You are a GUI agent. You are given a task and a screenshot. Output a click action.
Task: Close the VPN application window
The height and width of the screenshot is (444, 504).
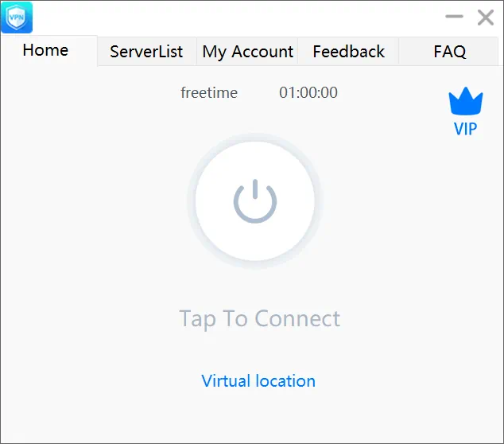coord(485,18)
